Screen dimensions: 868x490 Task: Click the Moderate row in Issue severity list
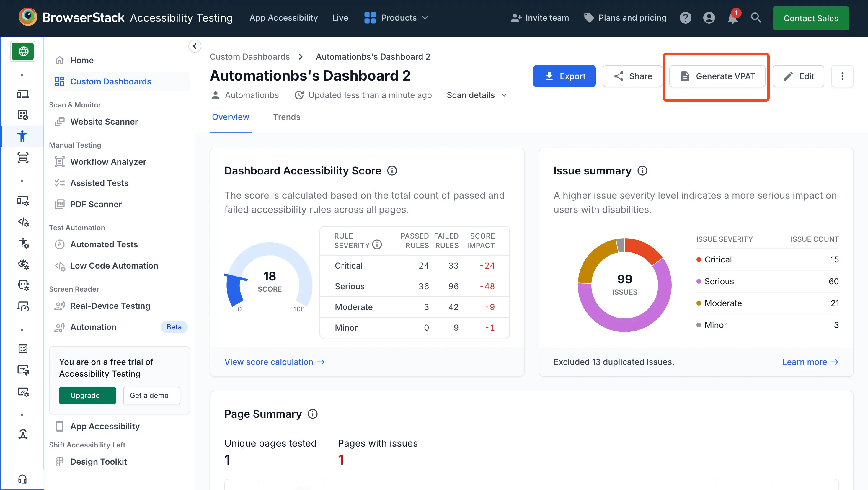pos(767,303)
